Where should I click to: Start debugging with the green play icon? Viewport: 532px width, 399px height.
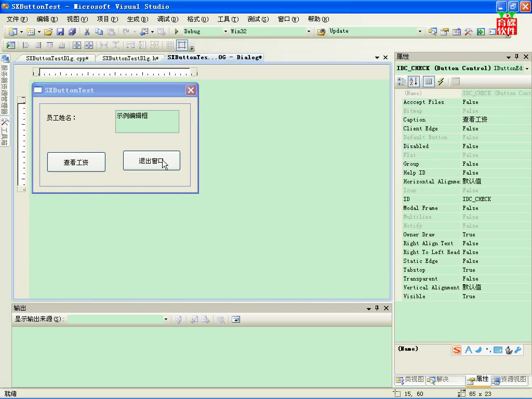[177, 32]
